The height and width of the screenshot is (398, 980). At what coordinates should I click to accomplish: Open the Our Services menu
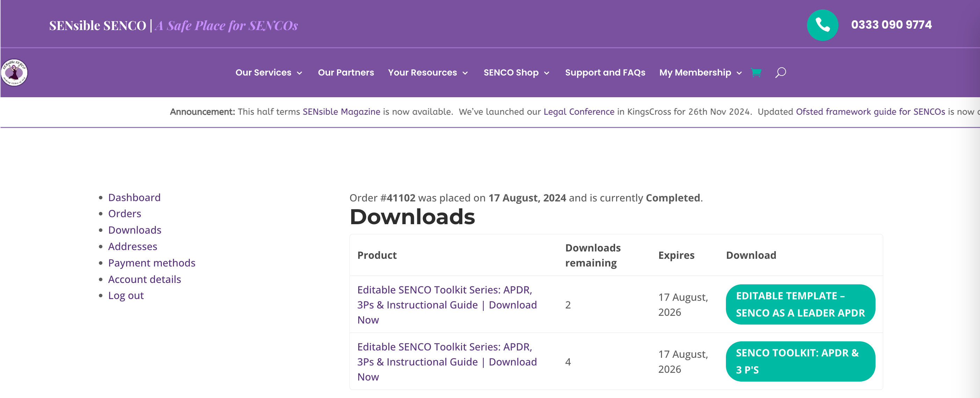point(263,72)
